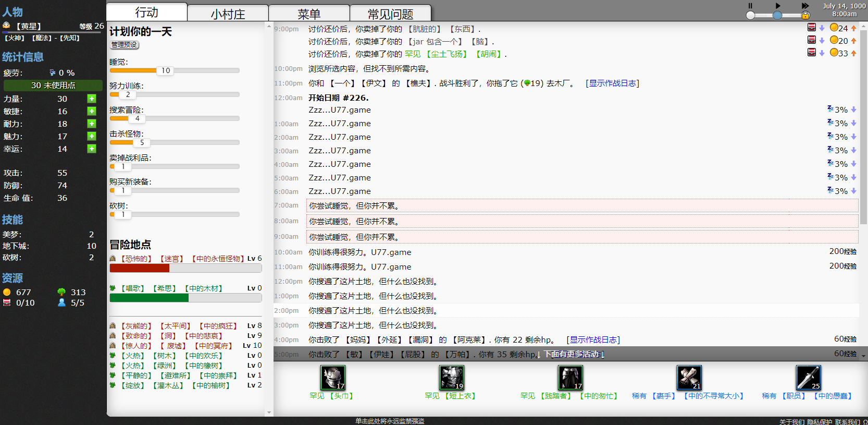The height and width of the screenshot is (425, 868).
Task: Click the locked fast speed padlock
Action: click(805, 15)
